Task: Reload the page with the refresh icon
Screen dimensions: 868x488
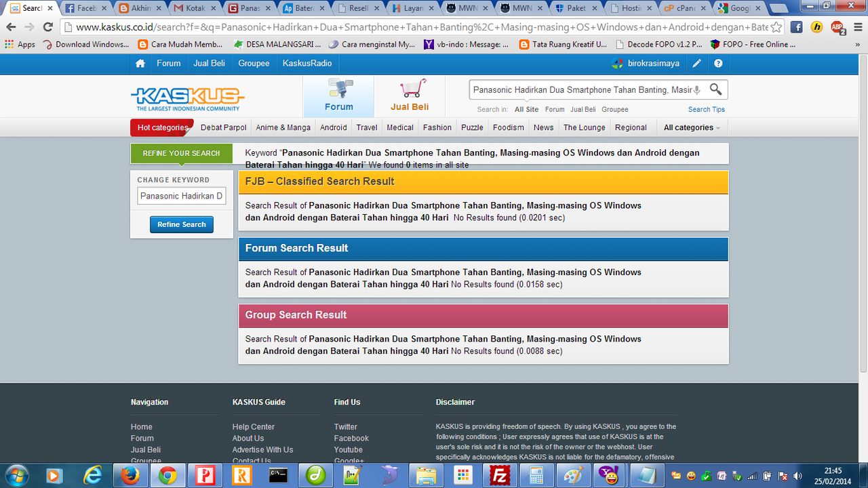Action: click(47, 27)
